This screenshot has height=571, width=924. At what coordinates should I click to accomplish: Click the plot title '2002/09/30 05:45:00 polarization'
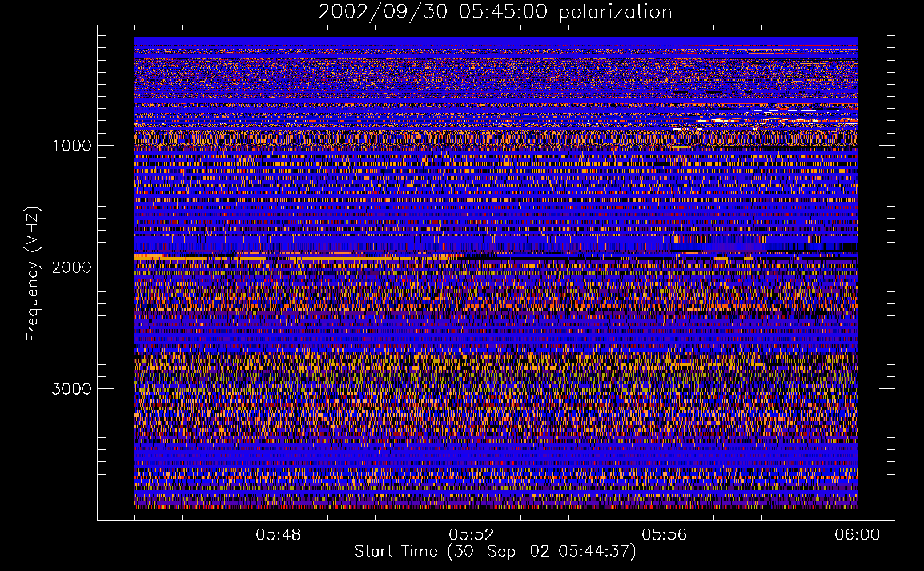pyautogui.click(x=495, y=12)
